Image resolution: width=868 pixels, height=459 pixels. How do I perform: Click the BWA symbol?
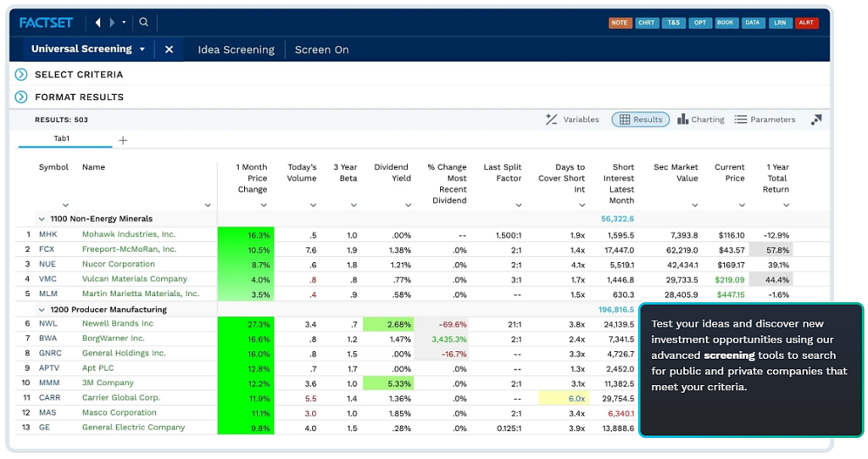(48, 339)
